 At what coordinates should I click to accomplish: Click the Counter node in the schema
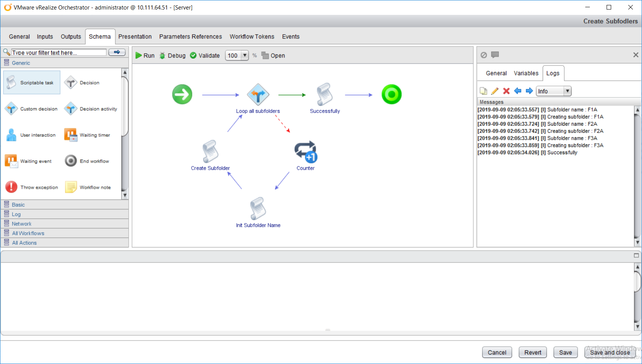[x=305, y=152]
